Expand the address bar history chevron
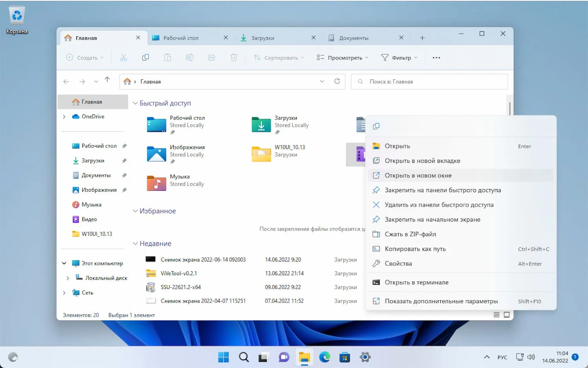Screen dimensions: 588x368 [322, 81]
